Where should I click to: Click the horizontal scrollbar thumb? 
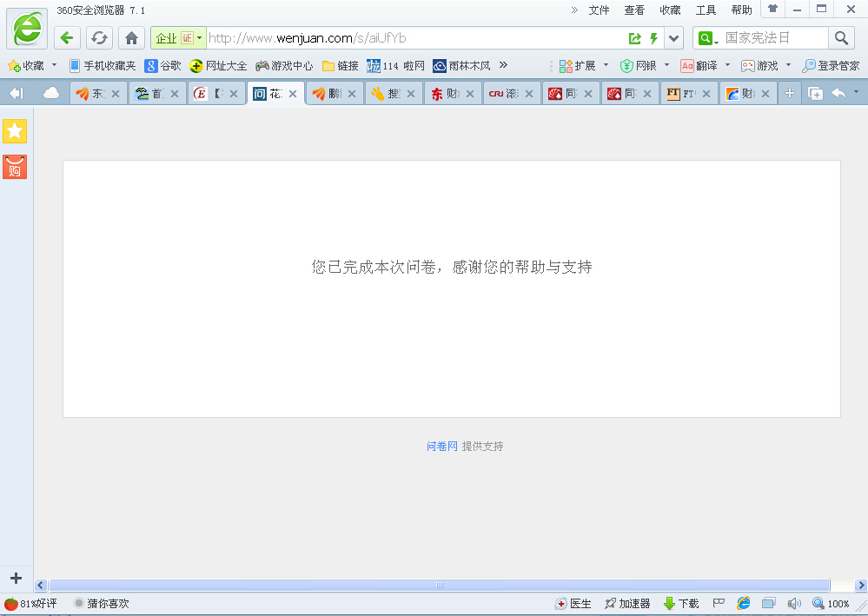440,585
